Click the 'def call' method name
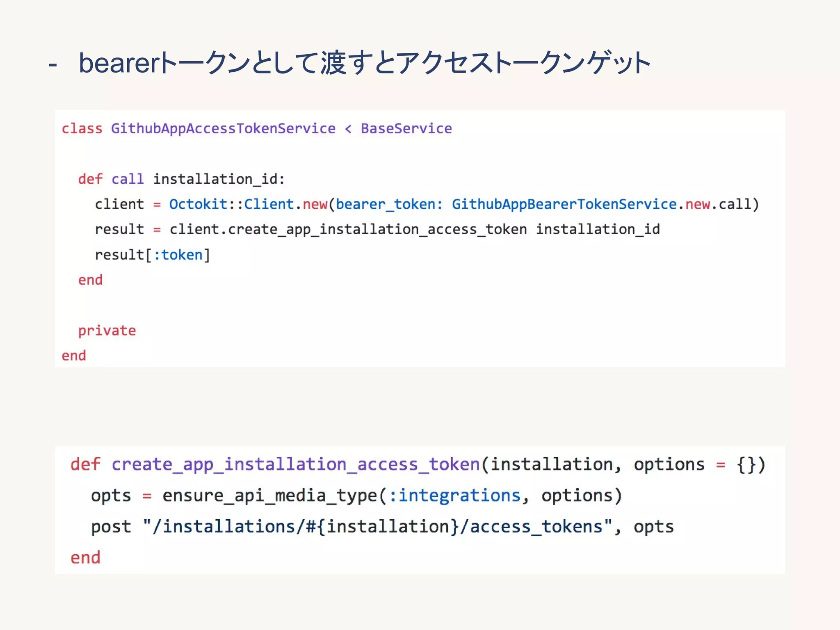The width and height of the screenshot is (840, 630). click(x=128, y=179)
